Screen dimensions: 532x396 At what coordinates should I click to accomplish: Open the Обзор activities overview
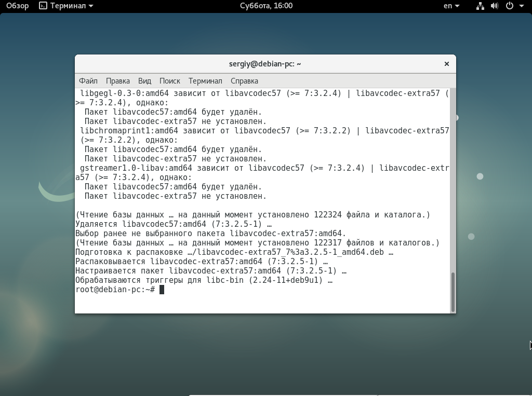[17, 6]
